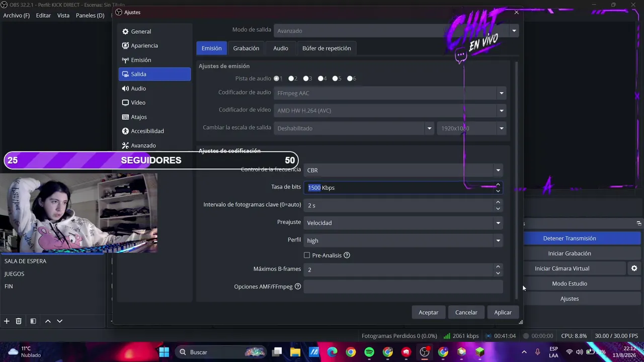The width and height of the screenshot is (644, 362).
Task: Click Aplicar to apply settings
Action: 503,312
